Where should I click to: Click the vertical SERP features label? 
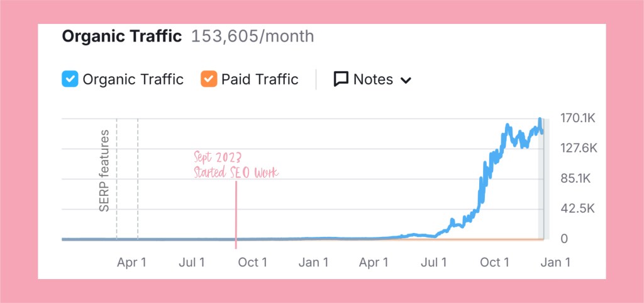(x=104, y=170)
